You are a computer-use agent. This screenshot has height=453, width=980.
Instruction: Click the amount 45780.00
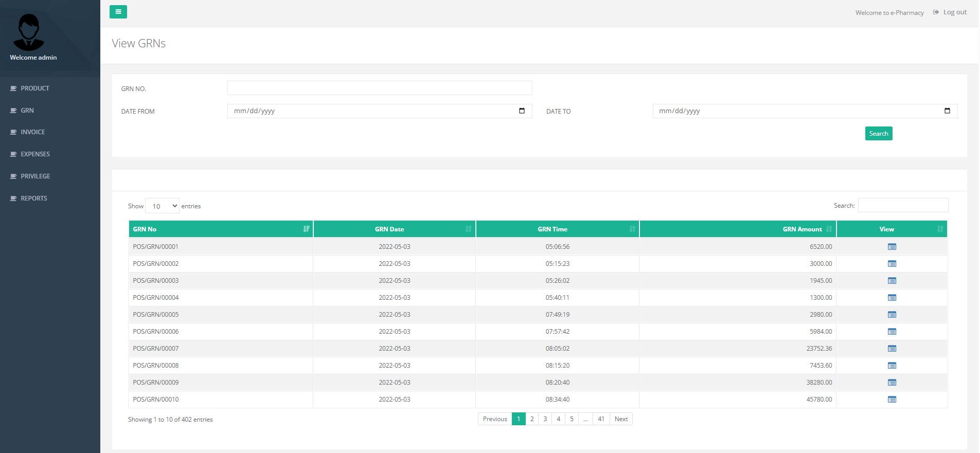819,400
